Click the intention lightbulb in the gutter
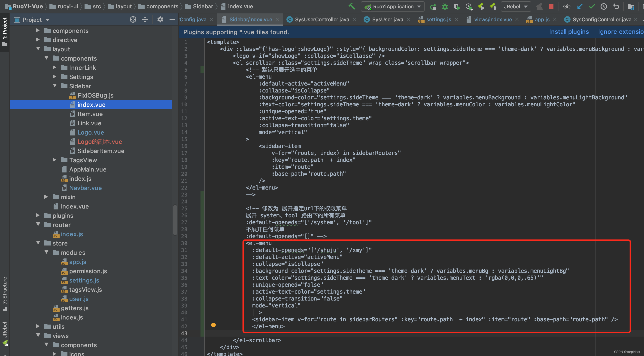 [x=213, y=325]
